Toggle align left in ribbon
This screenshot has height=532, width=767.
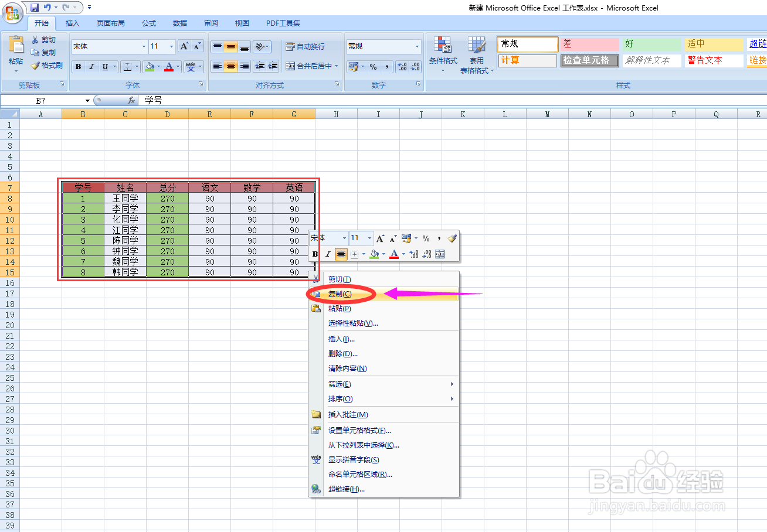[x=218, y=66]
